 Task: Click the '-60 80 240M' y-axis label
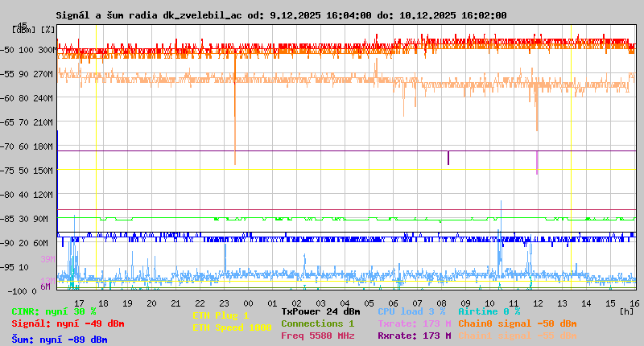click(x=27, y=98)
